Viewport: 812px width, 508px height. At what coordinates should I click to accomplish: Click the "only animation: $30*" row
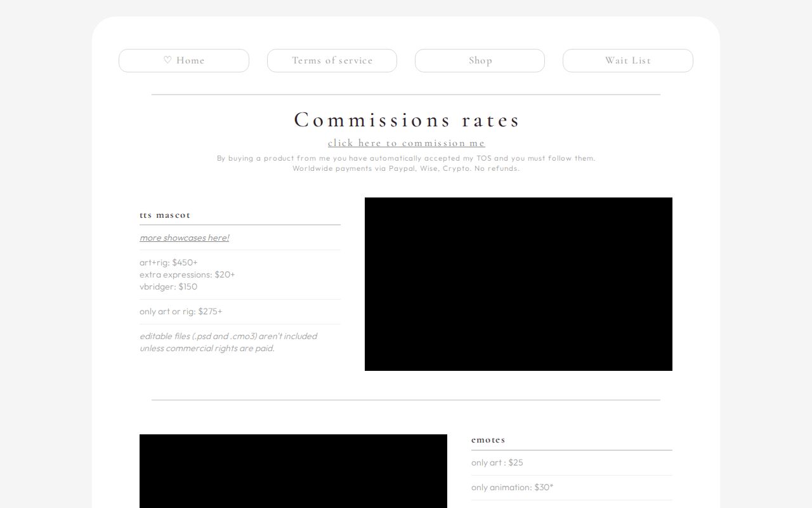tap(511, 487)
